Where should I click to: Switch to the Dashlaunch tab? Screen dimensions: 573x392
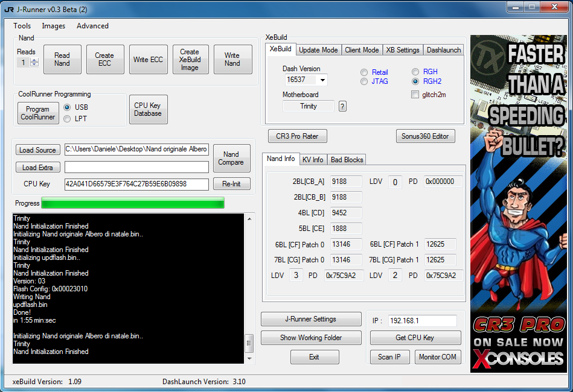click(444, 50)
